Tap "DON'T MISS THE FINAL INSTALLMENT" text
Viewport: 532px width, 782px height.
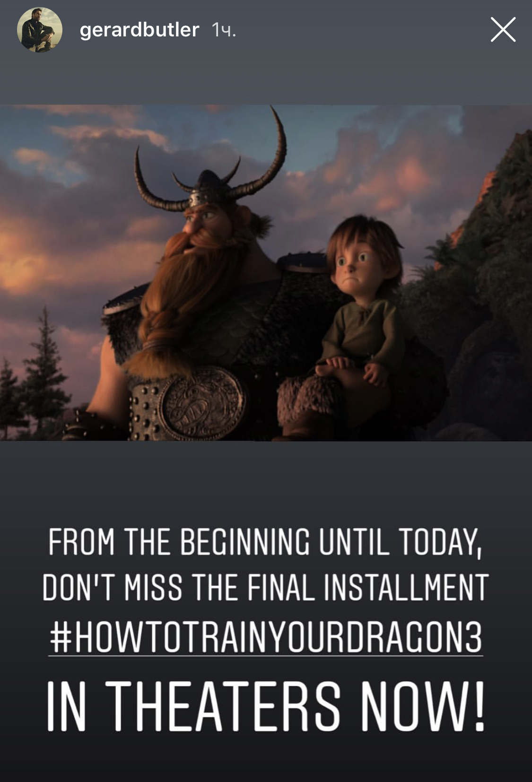click(265, 587)
